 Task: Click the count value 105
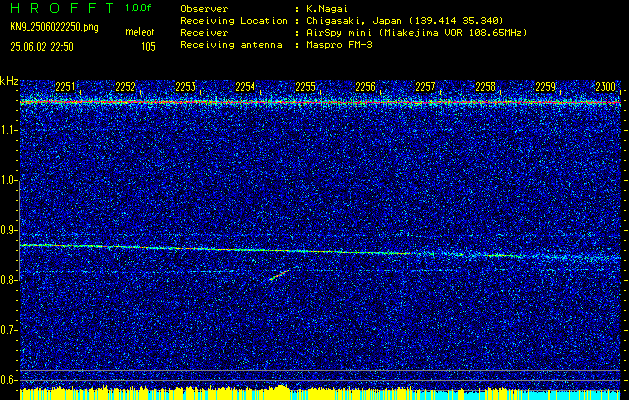tap(148, 47)
